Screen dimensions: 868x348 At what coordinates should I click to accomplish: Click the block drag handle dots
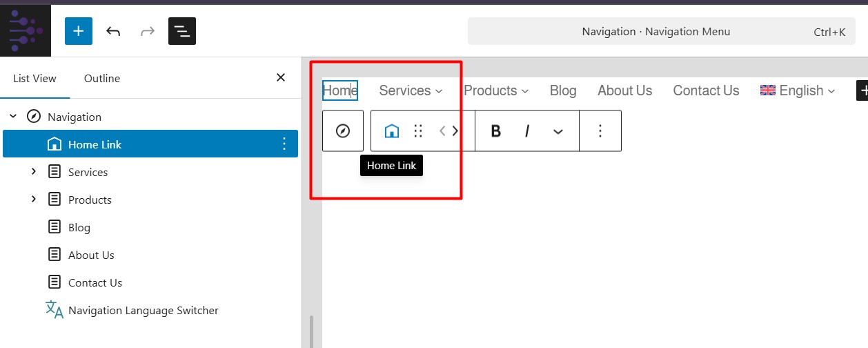[418, 130]
